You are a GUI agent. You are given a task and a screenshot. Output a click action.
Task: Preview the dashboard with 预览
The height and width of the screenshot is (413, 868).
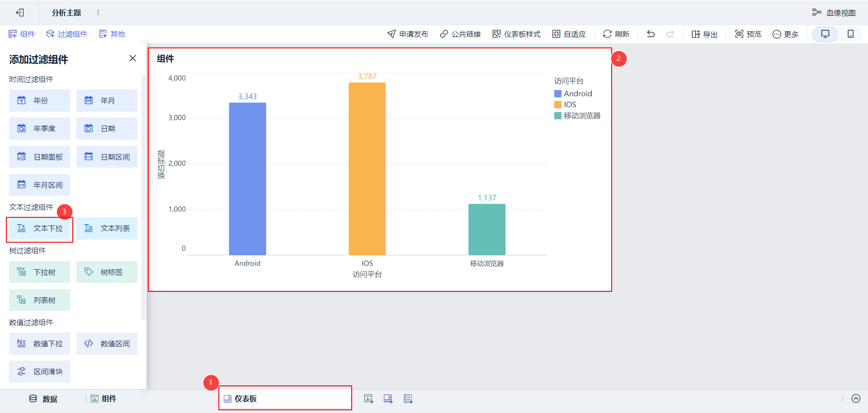pyautogui.click(x=748, y=34)
